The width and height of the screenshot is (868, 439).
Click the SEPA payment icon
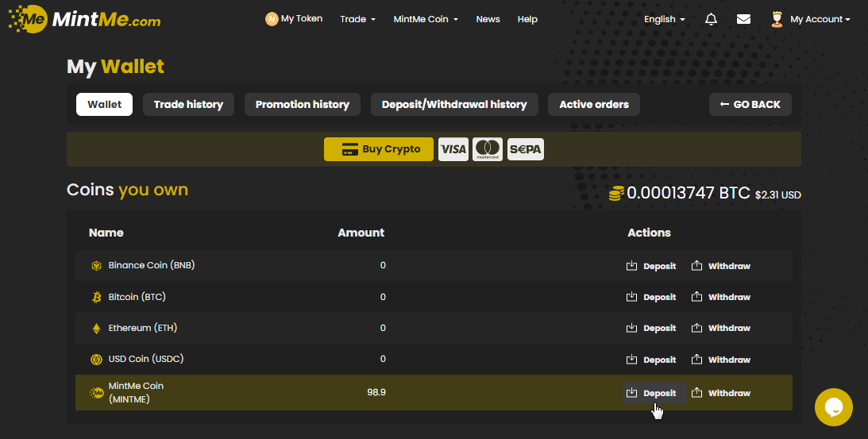pos(525,149)
